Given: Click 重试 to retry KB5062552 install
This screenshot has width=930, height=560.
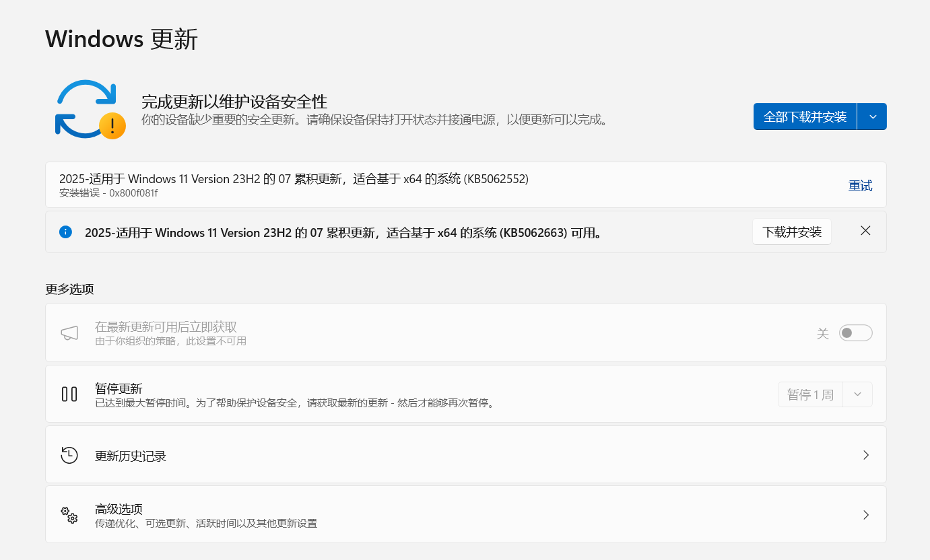Looking at the screenshot, I should (x=860, y=186).
